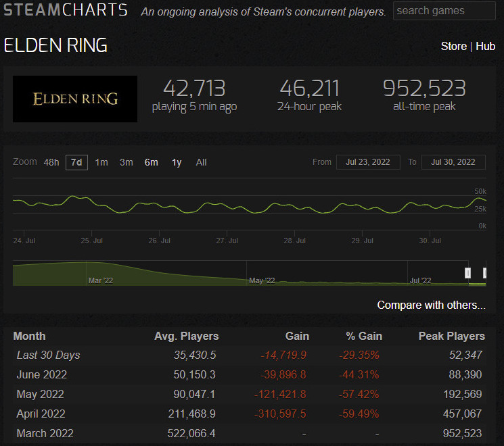Click the Elden Ring banner image
The image size is (504, 446).
tap(75, 99)
